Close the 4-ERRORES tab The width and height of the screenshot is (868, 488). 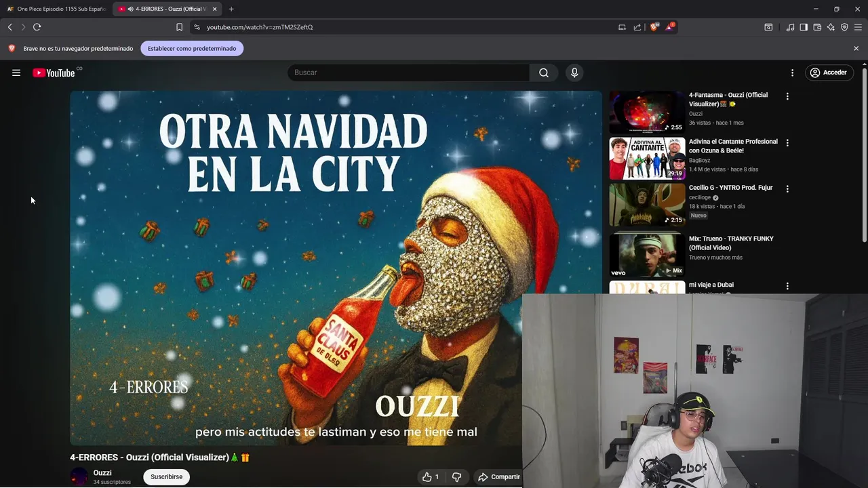tap(214, 9)
